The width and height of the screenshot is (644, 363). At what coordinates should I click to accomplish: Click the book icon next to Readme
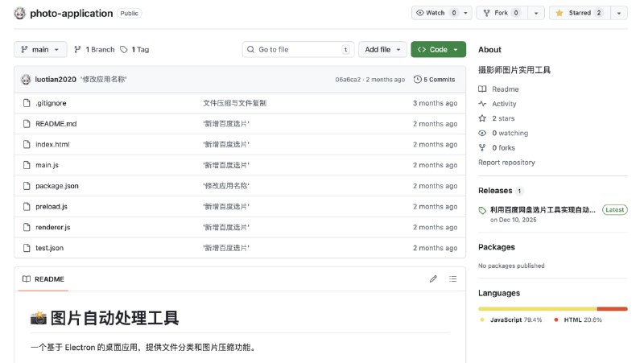pos(482,89)
